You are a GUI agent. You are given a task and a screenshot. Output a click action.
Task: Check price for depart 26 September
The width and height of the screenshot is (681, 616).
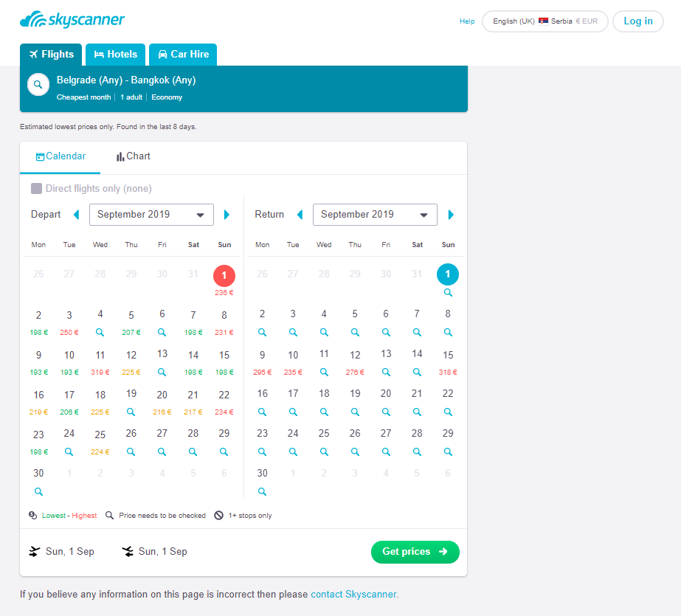[x=131, y=451]
